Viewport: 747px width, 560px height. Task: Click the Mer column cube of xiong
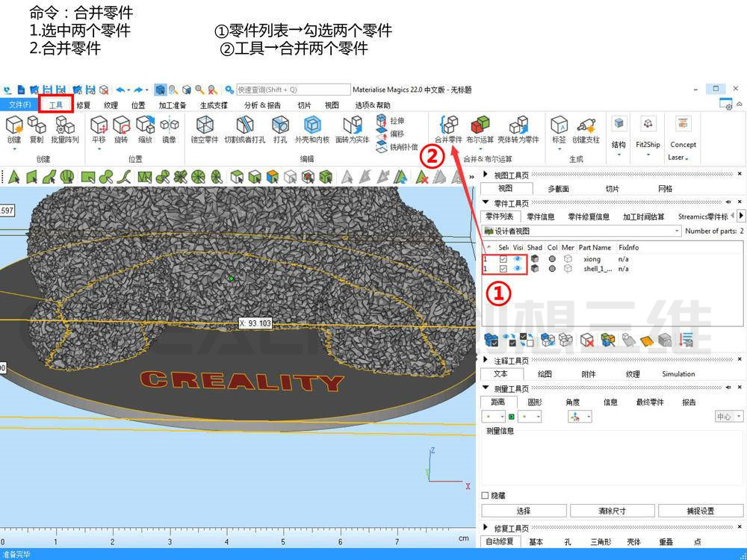click(568, 259)
